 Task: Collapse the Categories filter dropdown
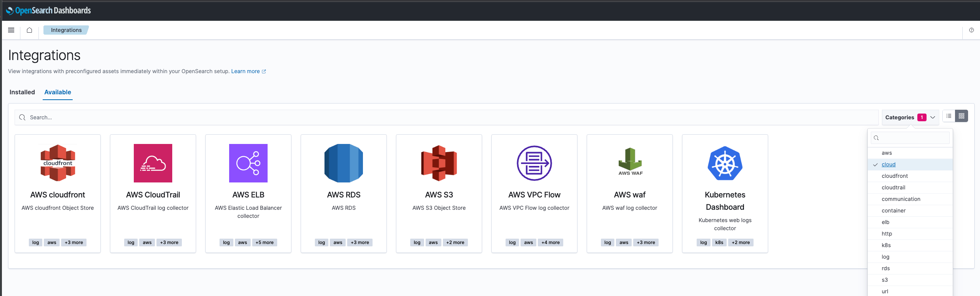[910, 117]
